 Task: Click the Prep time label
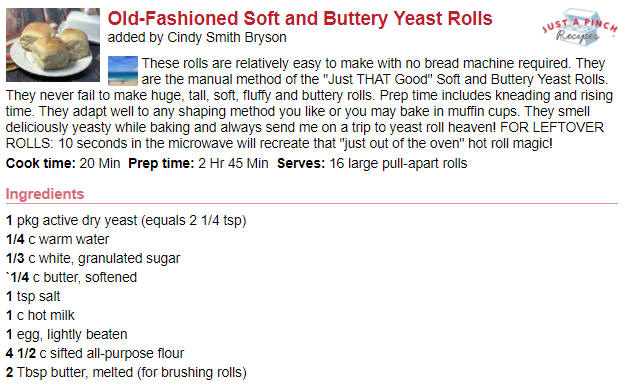point(161,163)
